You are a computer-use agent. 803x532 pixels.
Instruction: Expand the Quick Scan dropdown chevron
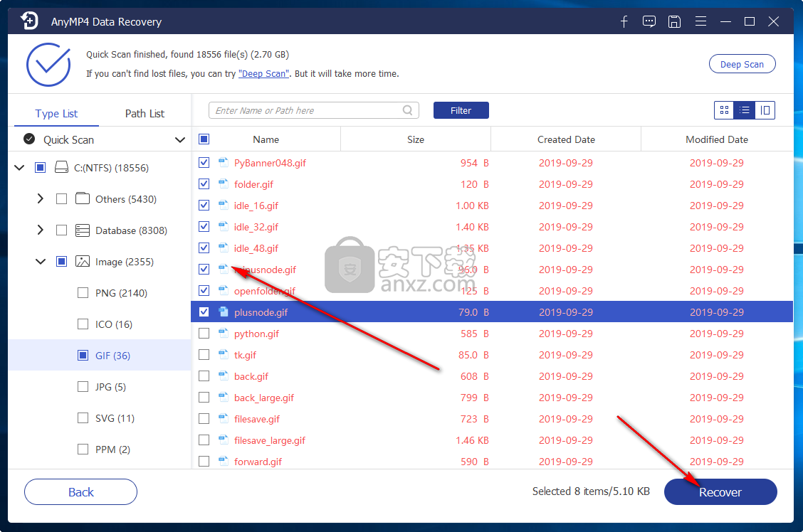tap(180, 139)
